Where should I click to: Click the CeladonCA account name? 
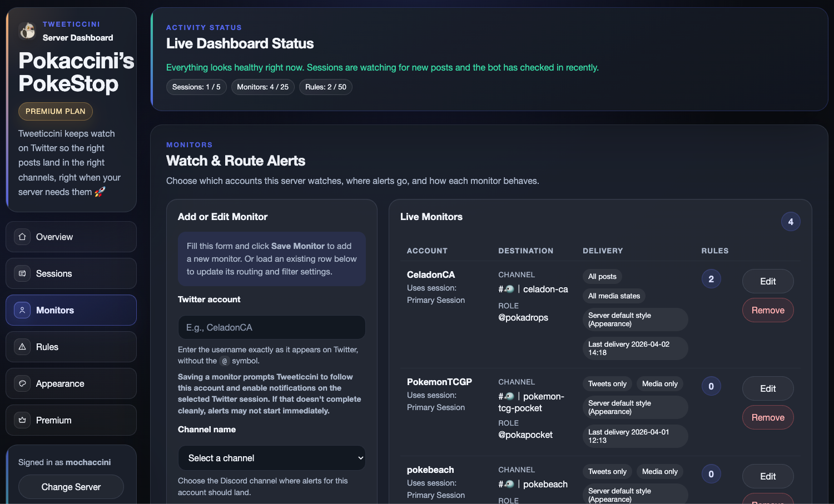coord(431,275)
